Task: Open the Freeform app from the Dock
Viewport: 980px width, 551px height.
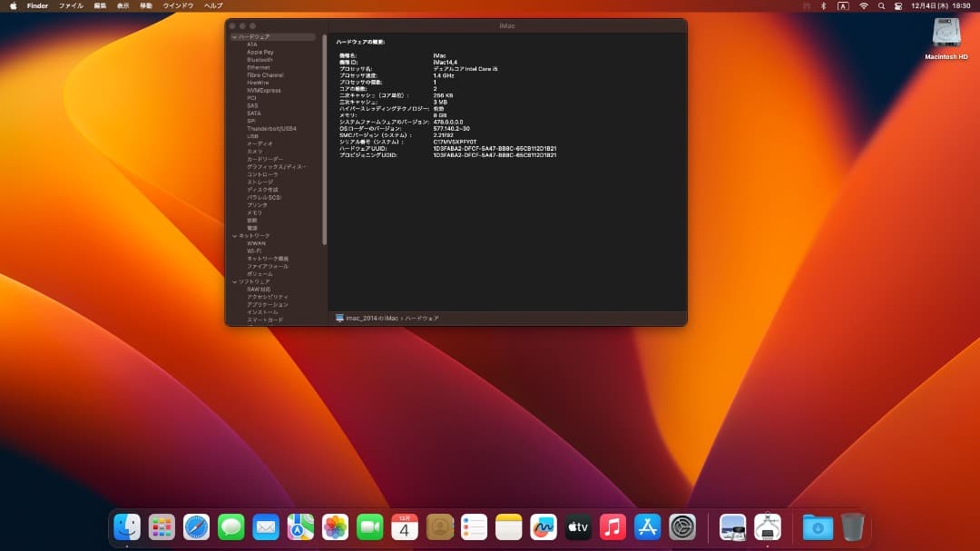Action: [x=543, y=526]
